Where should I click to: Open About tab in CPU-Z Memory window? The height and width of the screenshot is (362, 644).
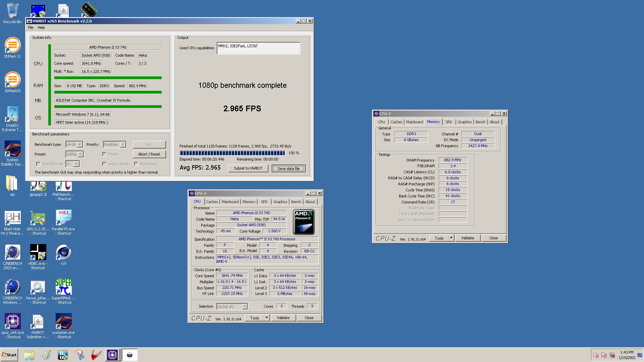click(494, 122)
